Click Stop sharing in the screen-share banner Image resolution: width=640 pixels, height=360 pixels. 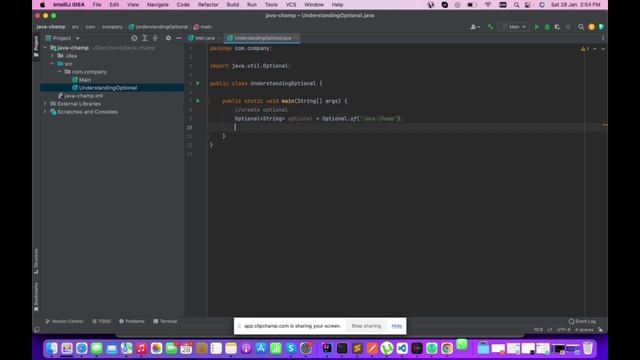click(x=366, y=326)
